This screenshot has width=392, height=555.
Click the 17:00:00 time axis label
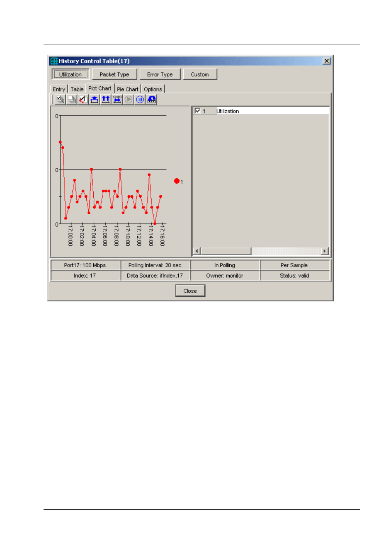pyautogui.click(x=70, y=236)
